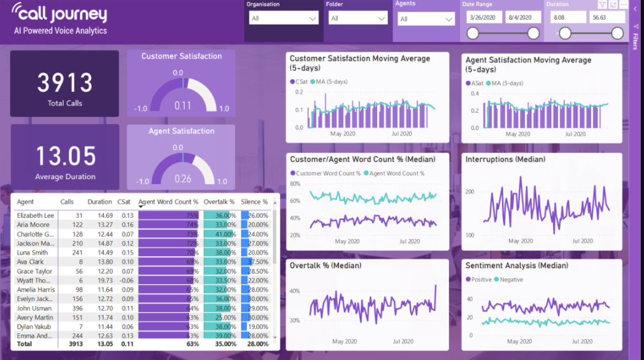Click Charlotte G... row in agent table
Screen dimensions: 644x360
143,234
